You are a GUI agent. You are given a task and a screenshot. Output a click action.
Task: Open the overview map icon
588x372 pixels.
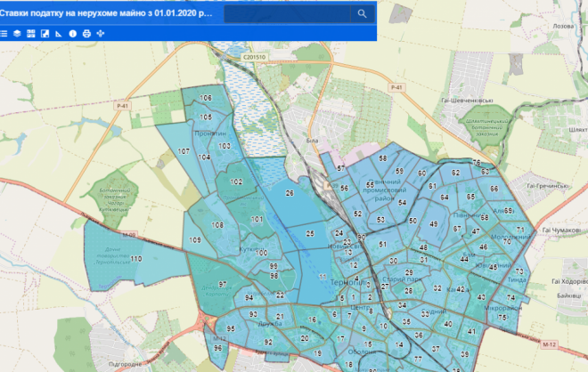tap(44, 33)
